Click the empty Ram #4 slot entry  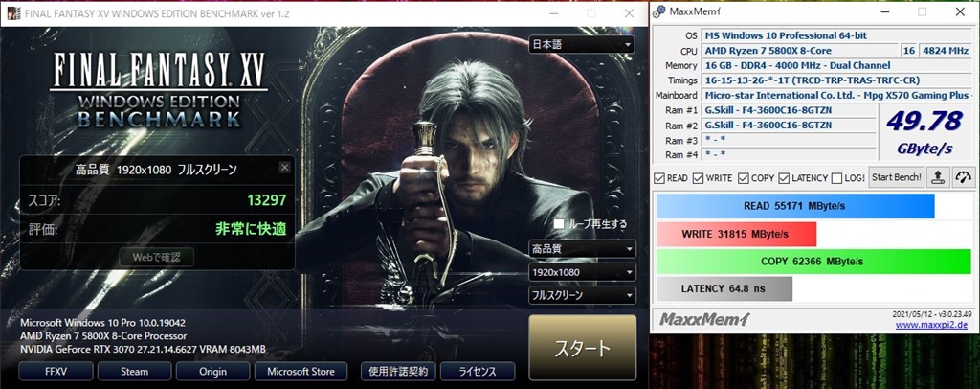790,155
